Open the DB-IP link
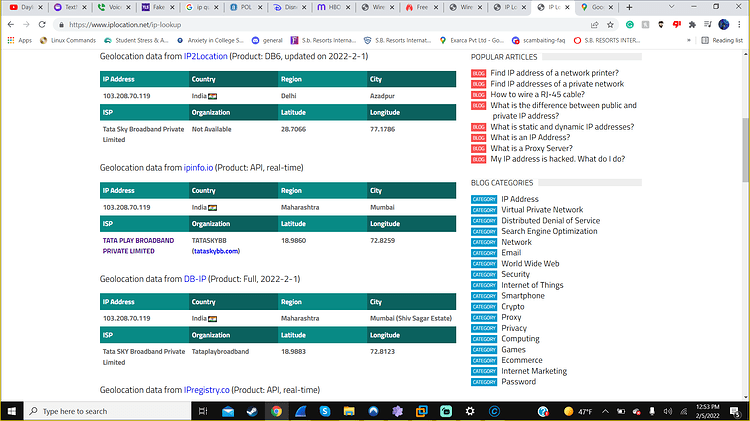 [x=195, y=279]
